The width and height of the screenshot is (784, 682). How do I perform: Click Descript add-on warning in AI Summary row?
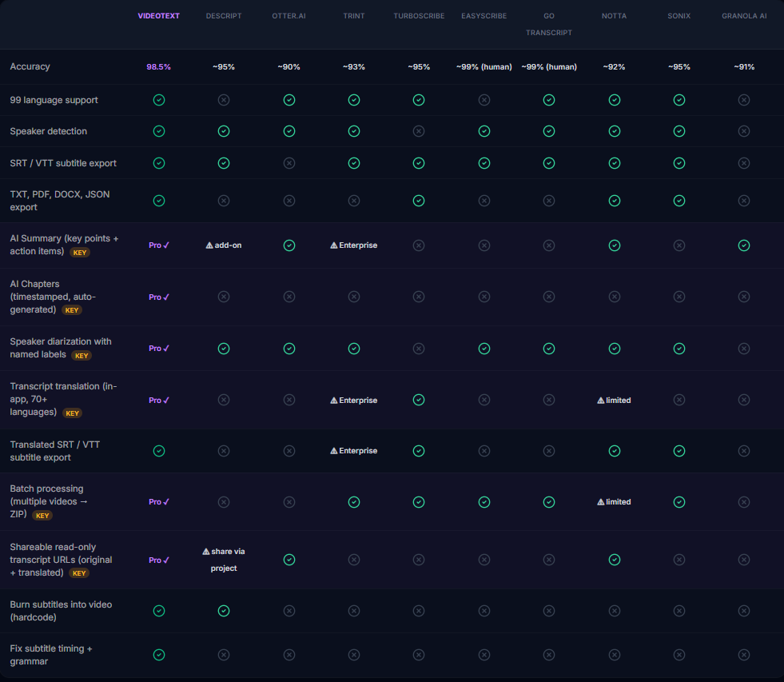click(x=224, y=245)
